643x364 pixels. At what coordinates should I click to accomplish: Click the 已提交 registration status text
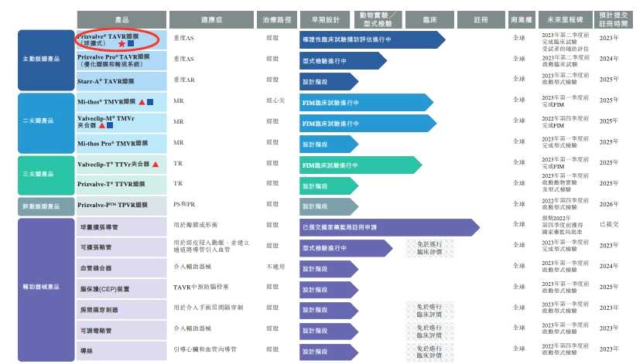pos(610,224)
